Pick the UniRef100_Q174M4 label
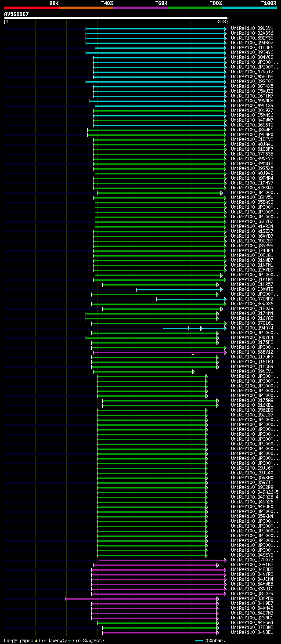This screenshot has height=644, width=281. [252, 314]
